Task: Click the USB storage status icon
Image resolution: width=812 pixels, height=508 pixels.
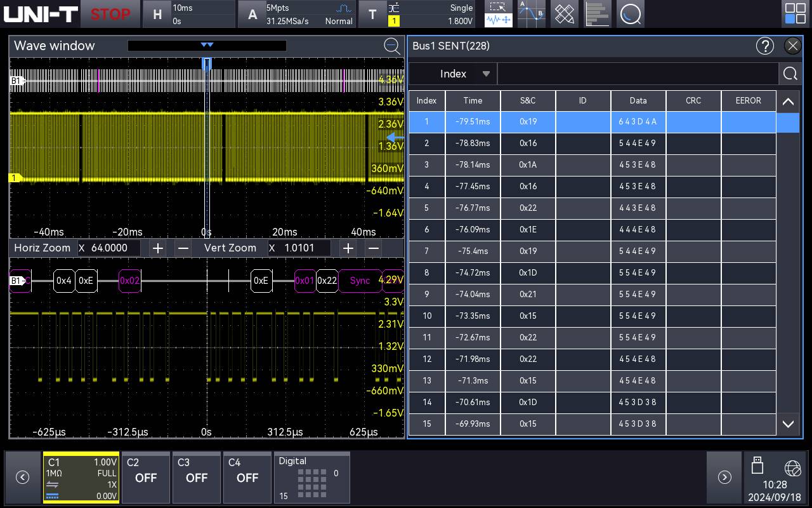Action: 757,468
